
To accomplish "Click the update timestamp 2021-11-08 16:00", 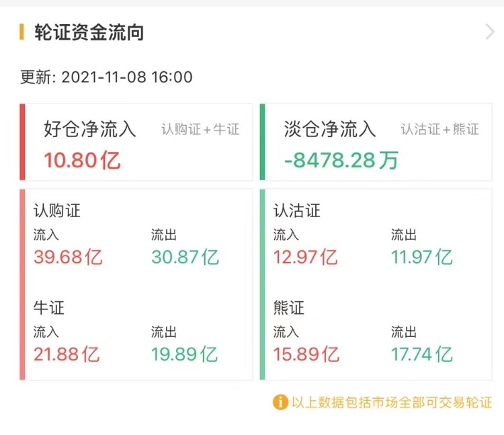I will tap(126, 77).
